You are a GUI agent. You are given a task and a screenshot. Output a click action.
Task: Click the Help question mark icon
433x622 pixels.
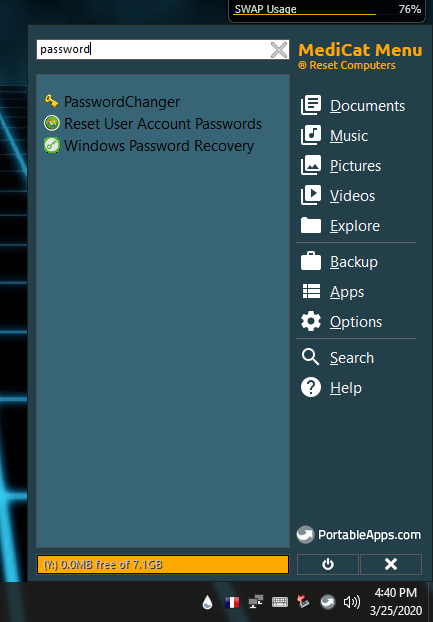point(311,387)
